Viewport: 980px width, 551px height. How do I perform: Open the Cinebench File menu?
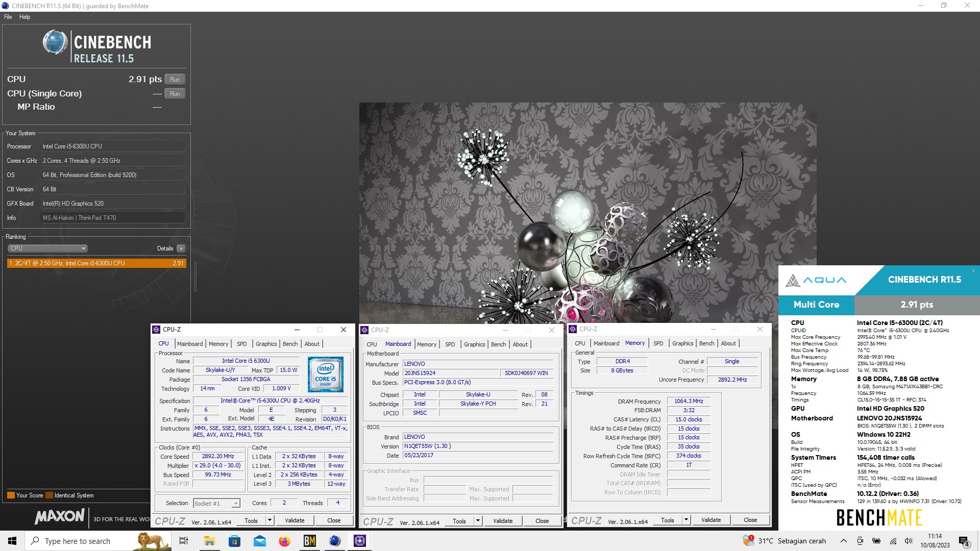click(8, 17)
